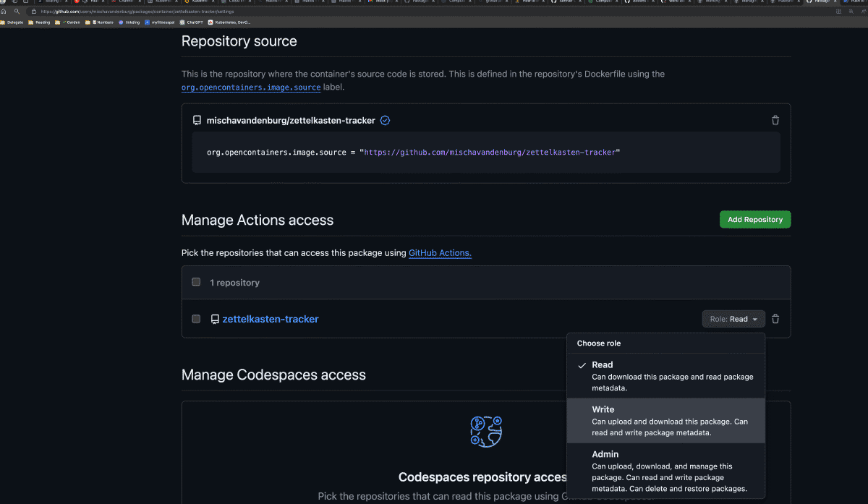
Task: Click the org.opencontainers.image.source code line
Action: 414,152
